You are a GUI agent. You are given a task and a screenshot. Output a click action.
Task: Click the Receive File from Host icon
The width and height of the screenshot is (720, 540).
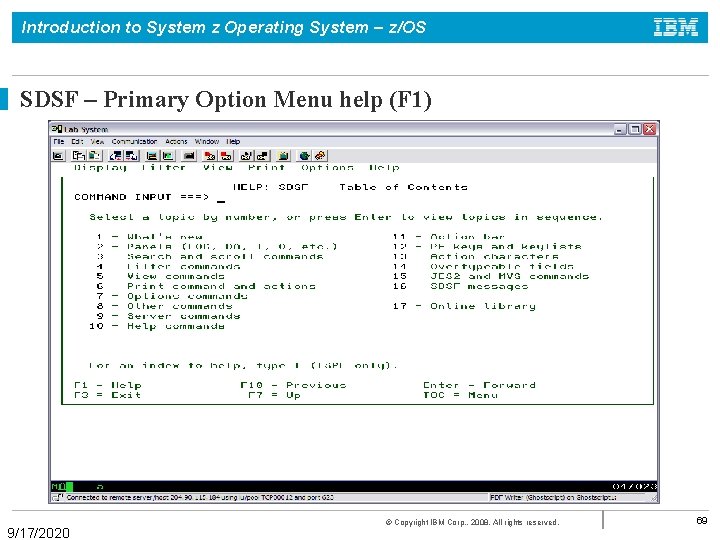click(x=132, y=156)
